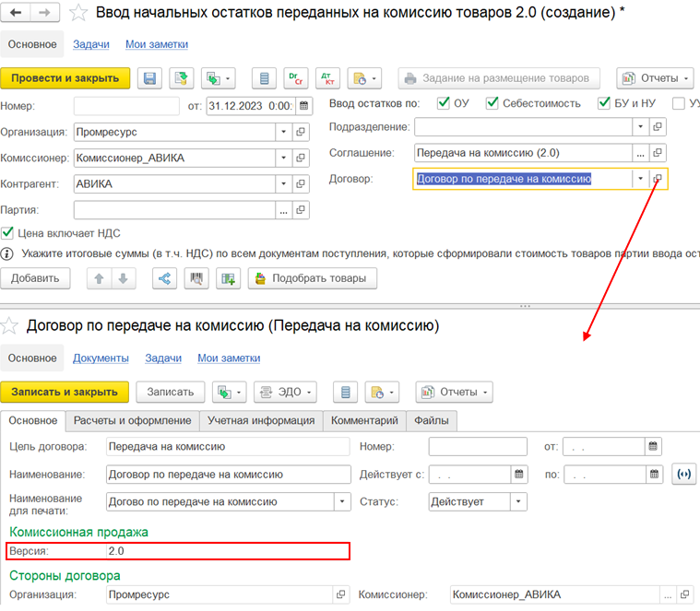Click the split row share icon
Viewport: 700px width, 611px height.
(164, 278)
